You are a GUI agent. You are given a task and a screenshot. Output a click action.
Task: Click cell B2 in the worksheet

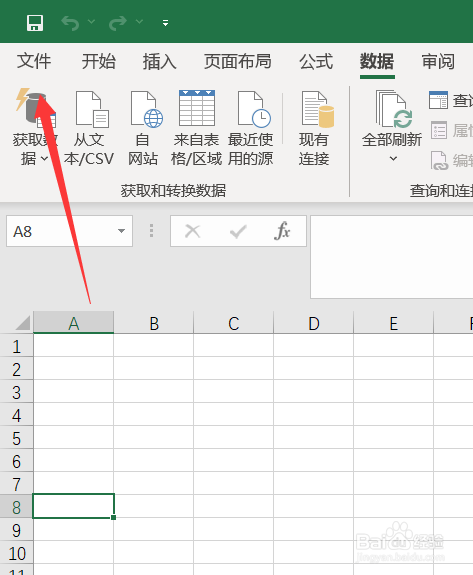point(154,368)
